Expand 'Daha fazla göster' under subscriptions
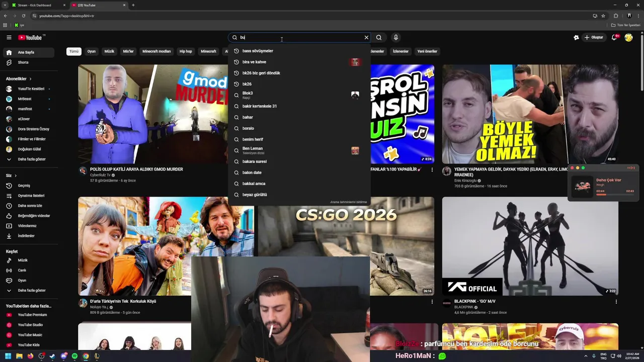Image resolution: width=644 pixels, height=362 pixels. point(28,159)
